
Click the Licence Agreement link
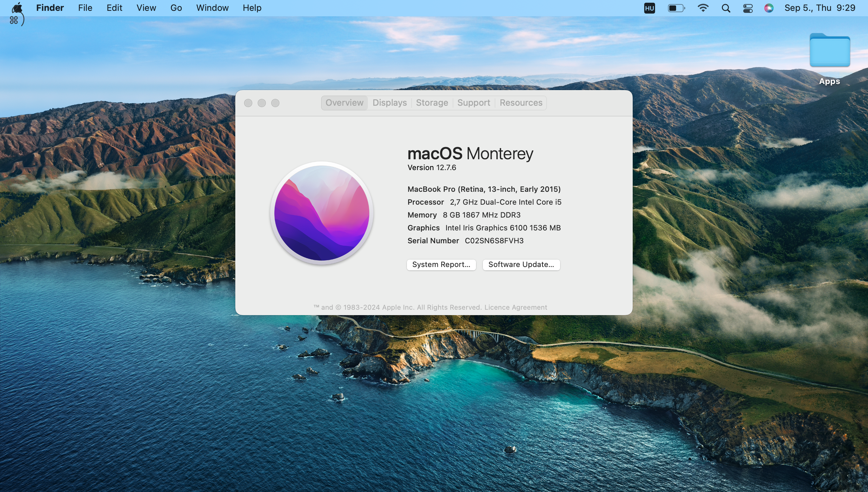(515, 307)
